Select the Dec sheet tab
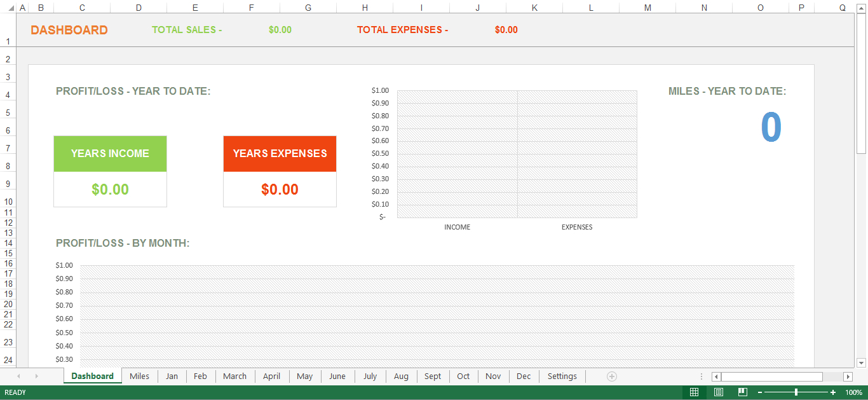 click(x=524, y=376)
